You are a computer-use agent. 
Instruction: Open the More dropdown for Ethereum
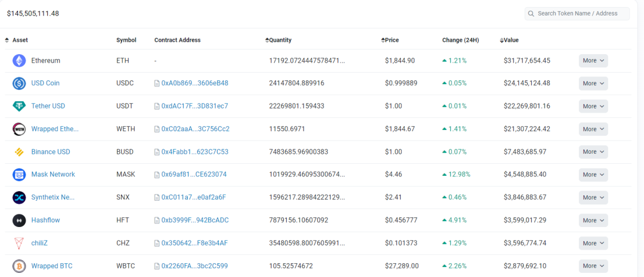pos(593,61)
